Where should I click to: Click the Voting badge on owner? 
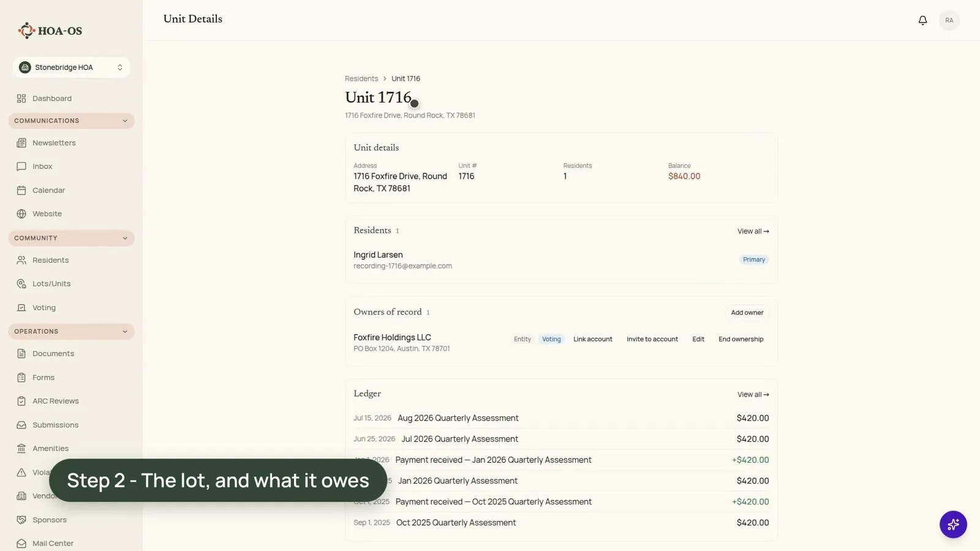tap(551, 339)
